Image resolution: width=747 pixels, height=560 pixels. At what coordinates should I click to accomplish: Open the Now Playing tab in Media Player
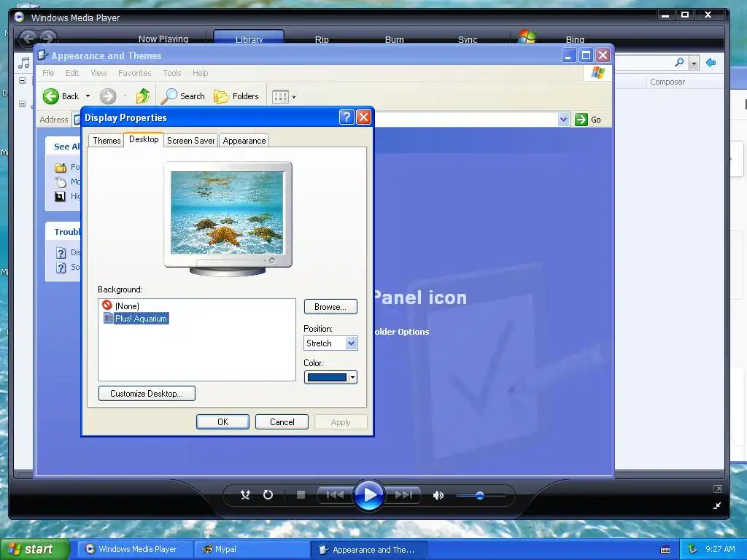point(163,39)
